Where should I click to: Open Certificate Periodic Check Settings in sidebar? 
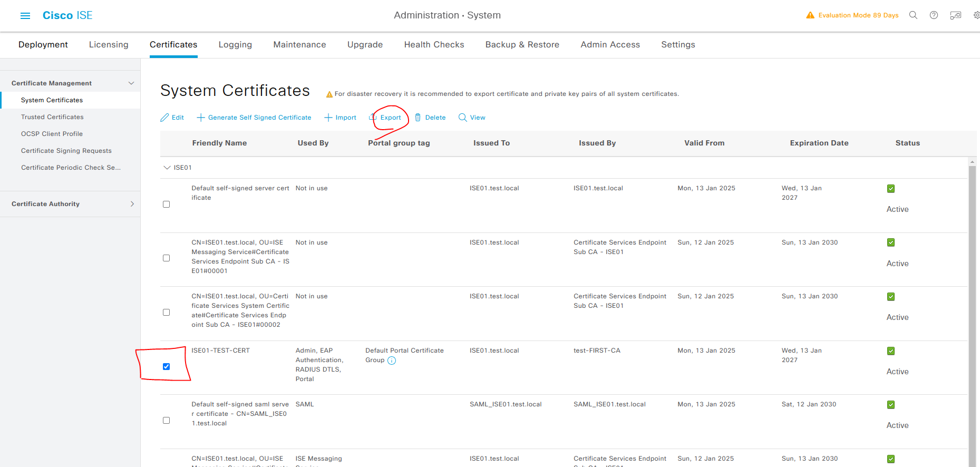tap(71, 168)
